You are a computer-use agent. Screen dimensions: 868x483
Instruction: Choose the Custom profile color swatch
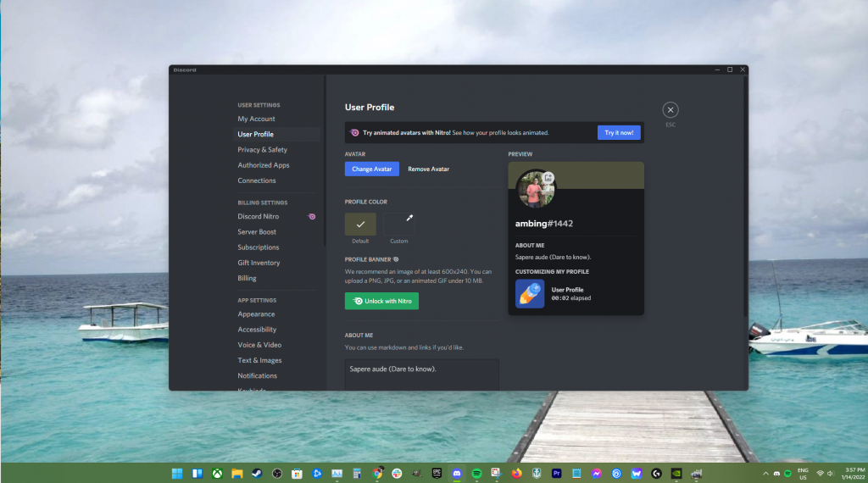(398, 224)
